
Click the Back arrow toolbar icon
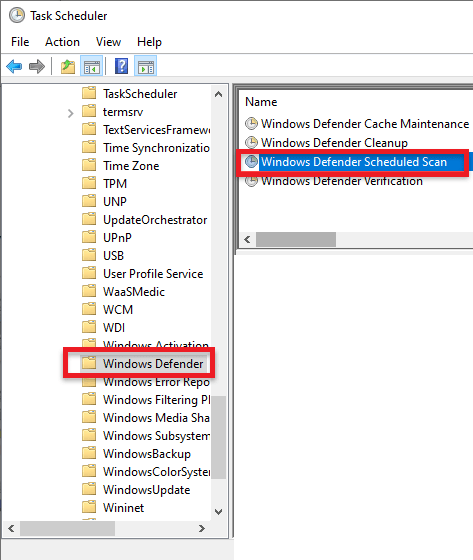14,66
